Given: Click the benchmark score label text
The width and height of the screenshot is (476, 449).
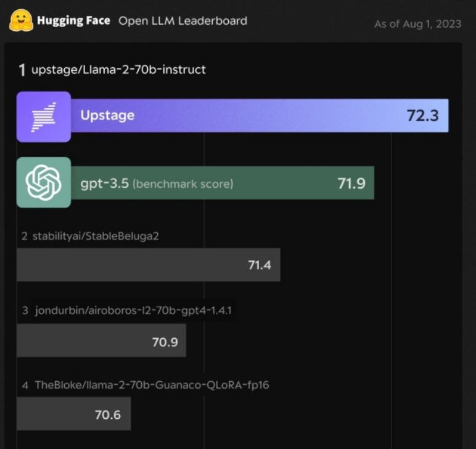Looking at the screenshot, I should pos(183,184).
